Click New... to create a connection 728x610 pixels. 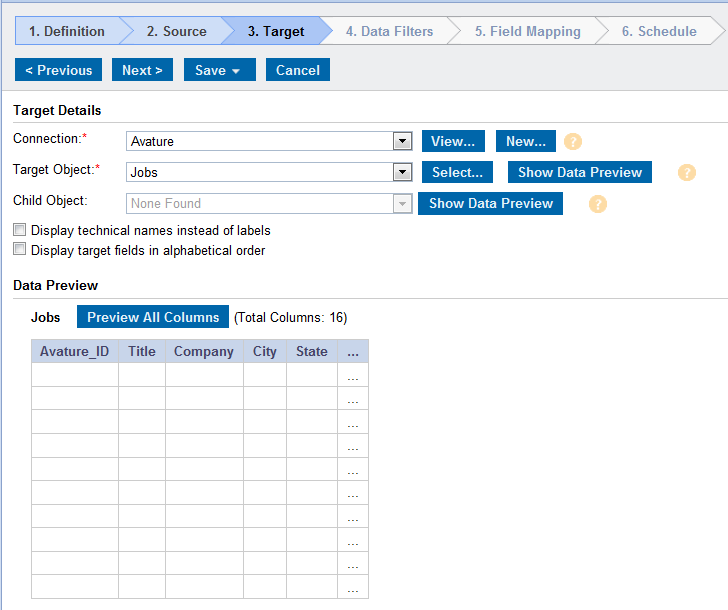[x=526, y=141]
